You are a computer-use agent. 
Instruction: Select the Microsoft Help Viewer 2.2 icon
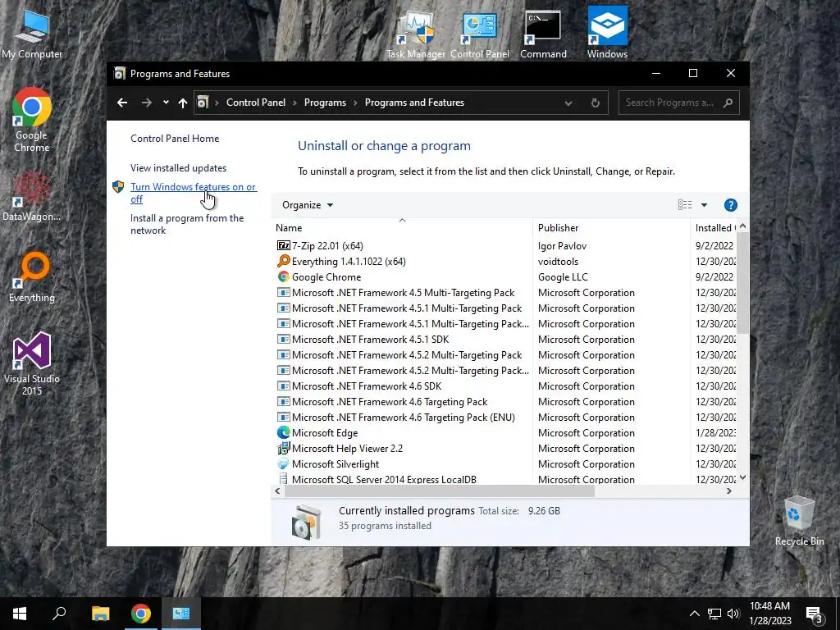tap(283, 448)
